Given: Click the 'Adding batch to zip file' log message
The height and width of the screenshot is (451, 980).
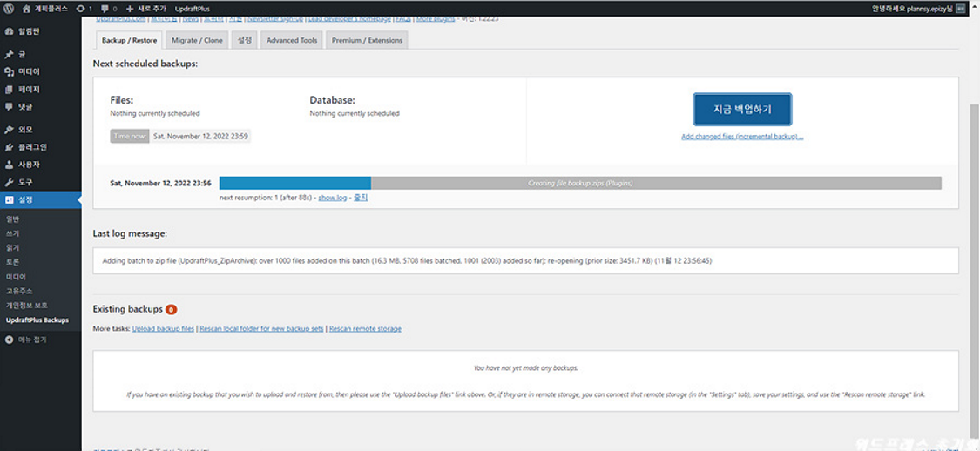Looking at the screenshot, I should [x=407, y=261].
